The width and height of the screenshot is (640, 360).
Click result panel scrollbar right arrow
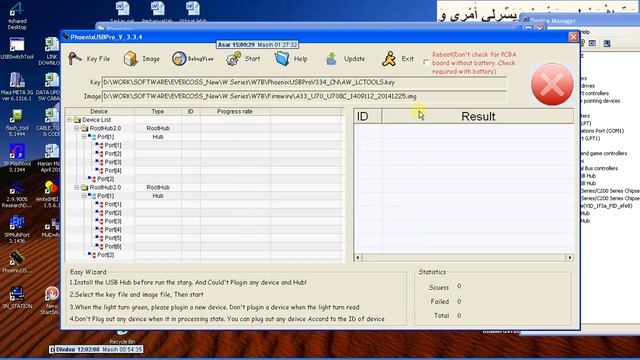(x=570, y=258)
